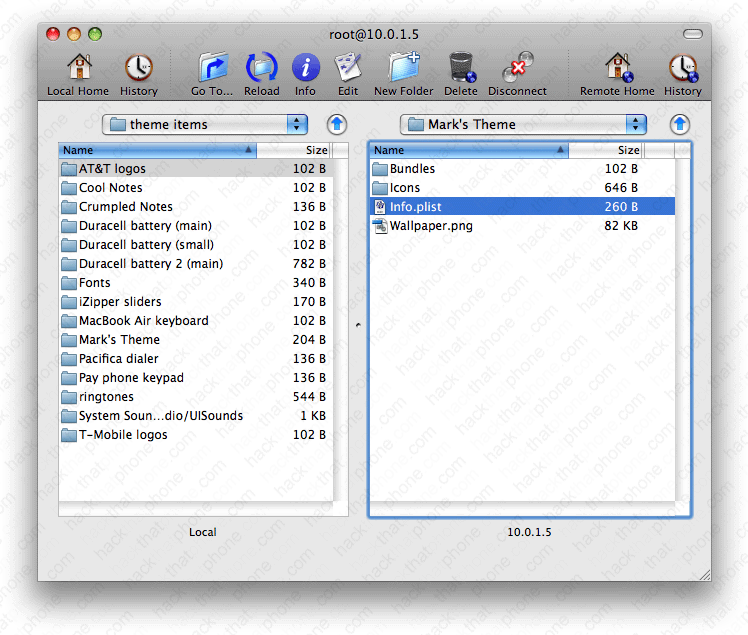The width and height of the screenshot is (748, 635).
Task: Open the "Mark's Theme" path dropdown
Action: [x=523, y=124]
